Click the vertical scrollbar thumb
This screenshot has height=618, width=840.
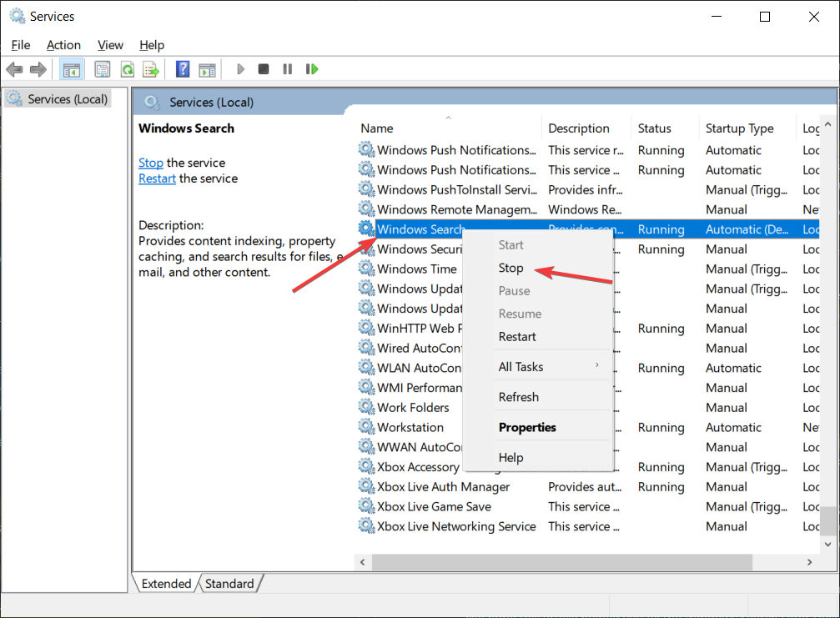827,520
